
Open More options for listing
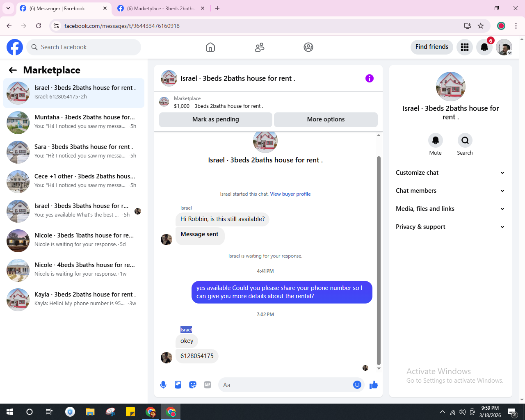pyautogui.click(x=326, y=119)
